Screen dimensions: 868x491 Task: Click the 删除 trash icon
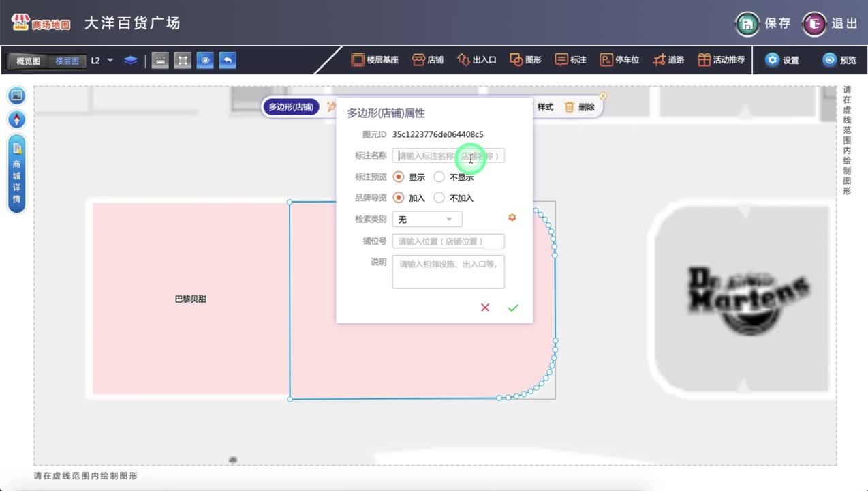tap(570, 107)
